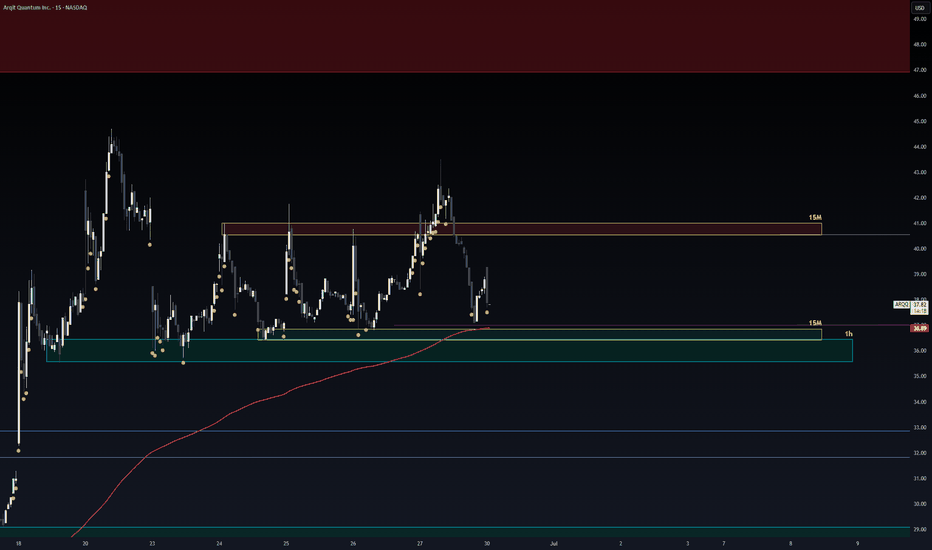Image resolution: width=932 pixels, height=550 pixels.
Task: Click the red 36.89 price label
Action: [x=919, y=328]
